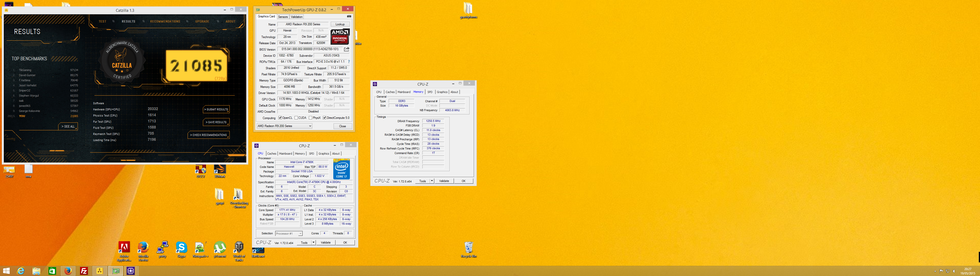Click OK in the CPU-Z CPU window

pyautogui.click(x=345, y=243)
